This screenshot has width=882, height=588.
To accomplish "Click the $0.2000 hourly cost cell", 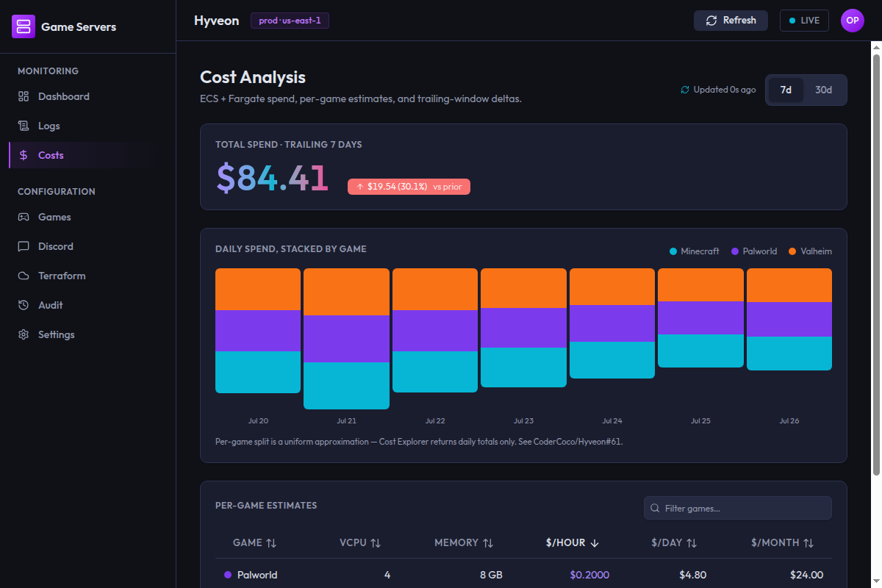I will [x=589, y=575].
